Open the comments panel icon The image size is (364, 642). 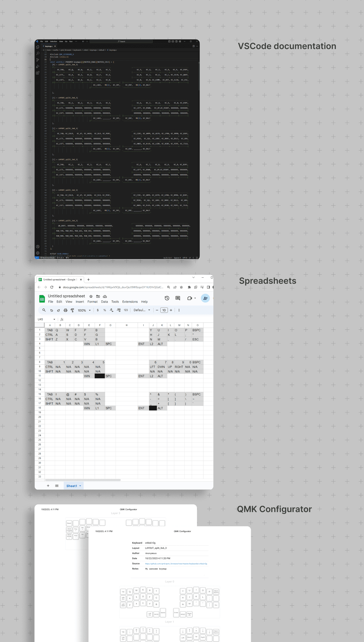pos(178,298)
